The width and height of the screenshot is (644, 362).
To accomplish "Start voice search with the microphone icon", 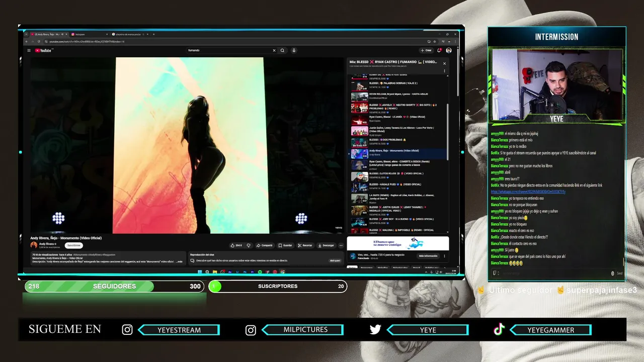I will tap(294, 50).
